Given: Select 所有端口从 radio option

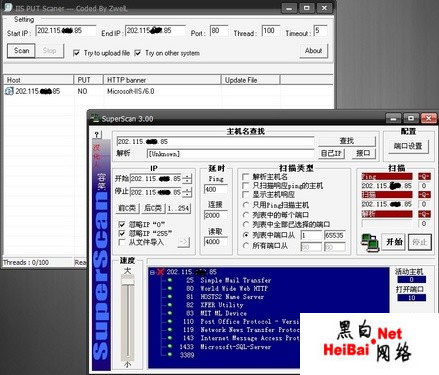Looking at the screenshot, I should click(246, 246).
